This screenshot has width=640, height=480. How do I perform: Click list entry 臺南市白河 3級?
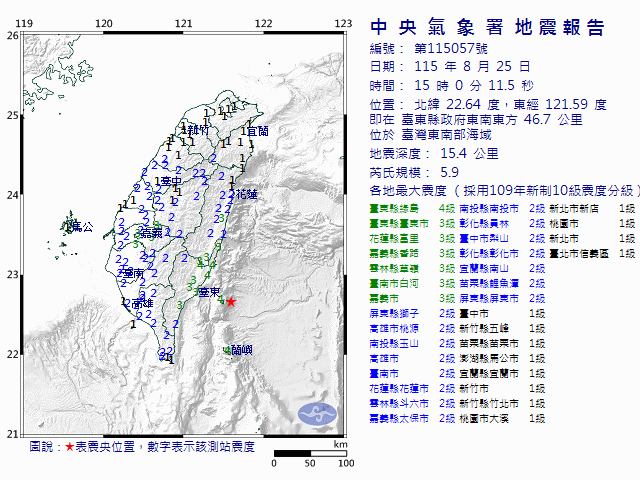(412, 283)
